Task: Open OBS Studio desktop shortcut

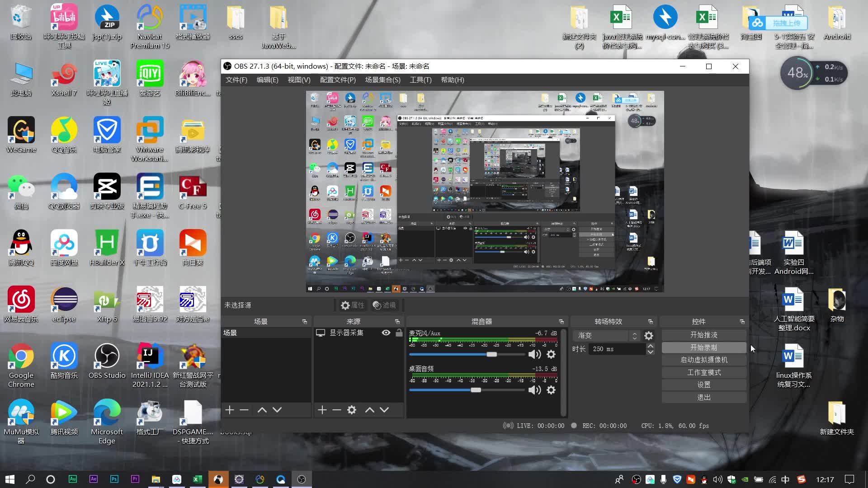Action: tap(107, 361)
